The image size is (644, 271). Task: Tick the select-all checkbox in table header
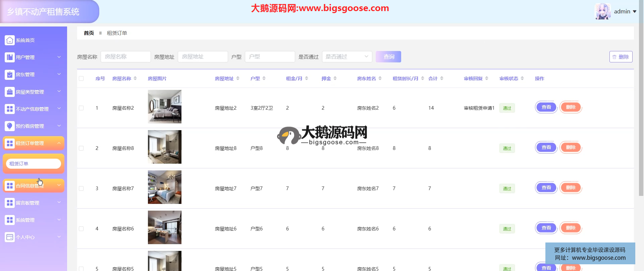coord(81,78)
